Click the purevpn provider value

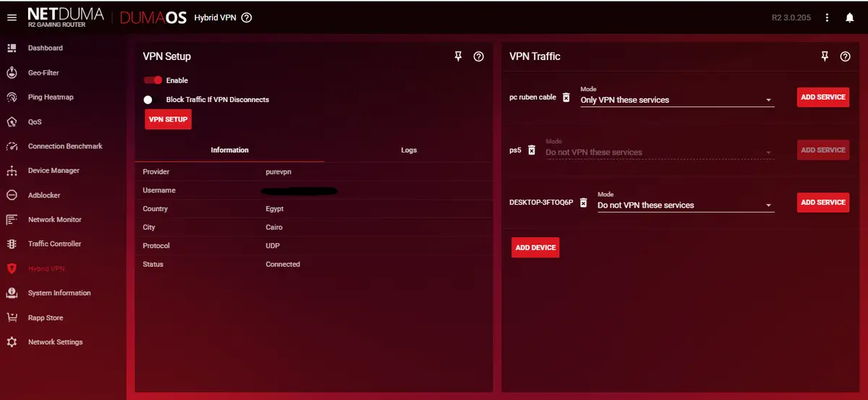tap(278, 172)
